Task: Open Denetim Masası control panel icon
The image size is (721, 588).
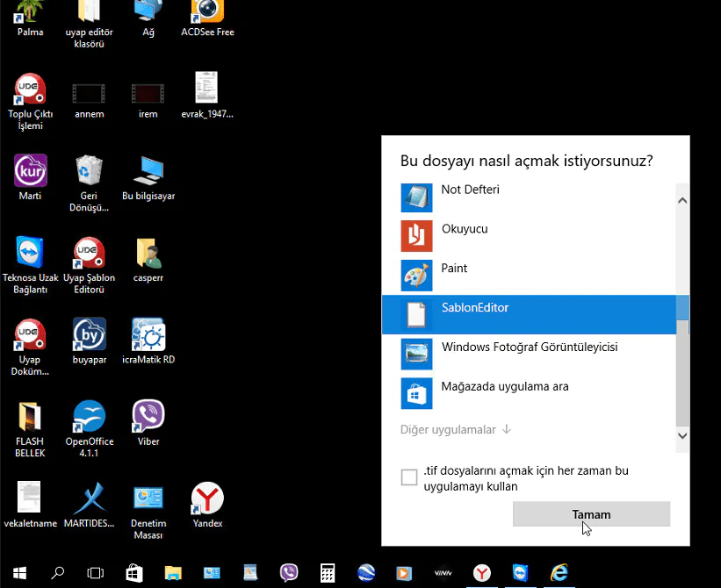Action: coord(148,498)
